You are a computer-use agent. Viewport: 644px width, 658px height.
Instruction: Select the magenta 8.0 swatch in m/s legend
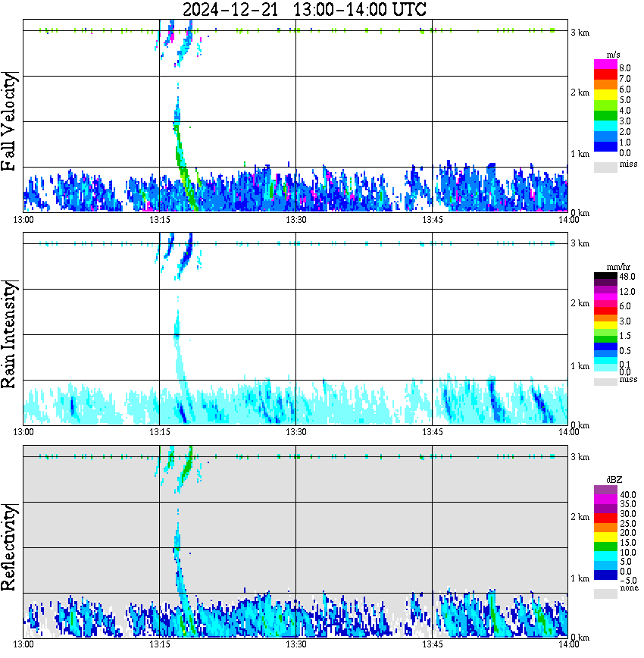click(x=605, y=64)
